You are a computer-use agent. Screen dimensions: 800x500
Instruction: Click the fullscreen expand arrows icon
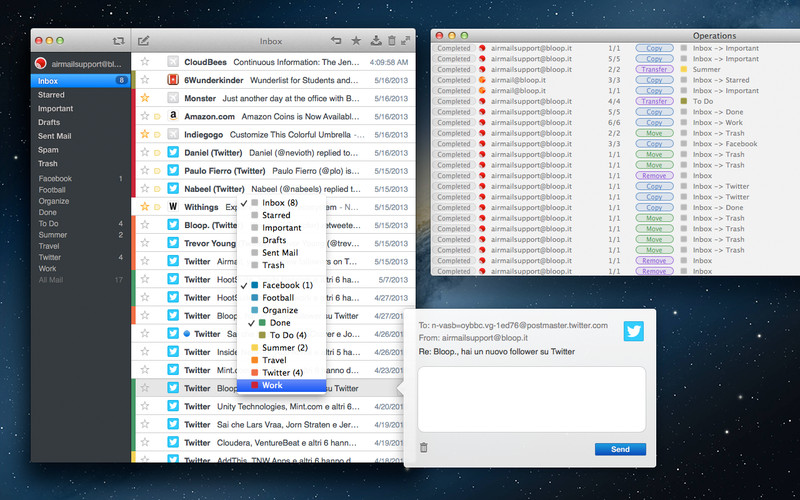[x=406, y=40]
